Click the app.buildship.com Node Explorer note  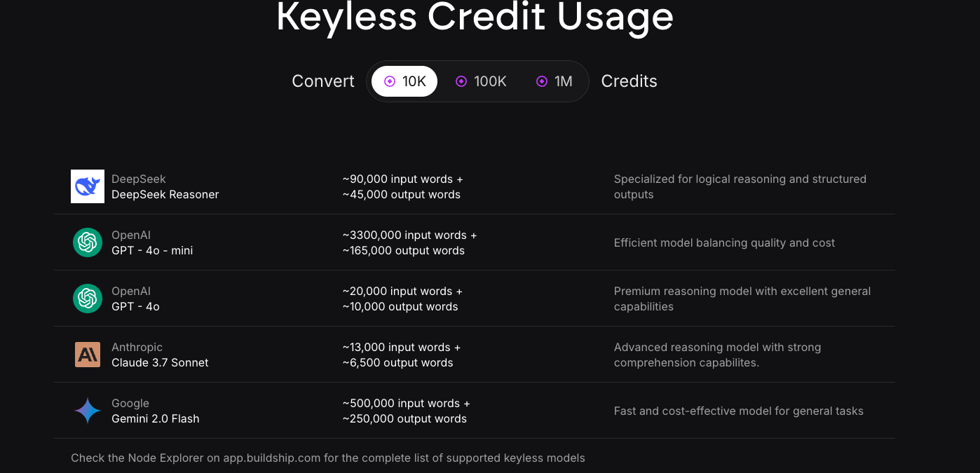pyautogui.click(x=328, y=458)
